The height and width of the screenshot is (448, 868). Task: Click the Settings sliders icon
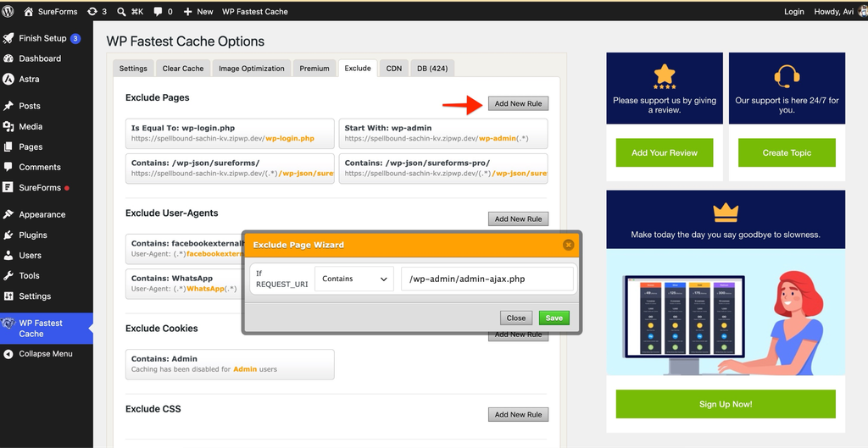click(x=8, y=296)
